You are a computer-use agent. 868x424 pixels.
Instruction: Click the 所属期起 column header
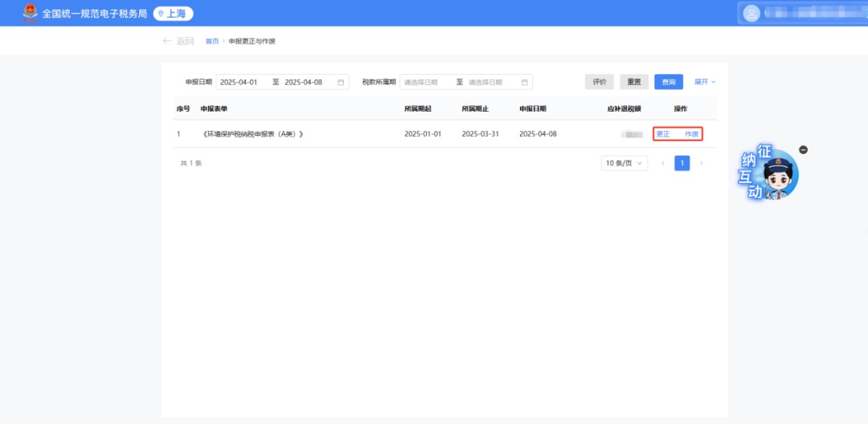418,109
